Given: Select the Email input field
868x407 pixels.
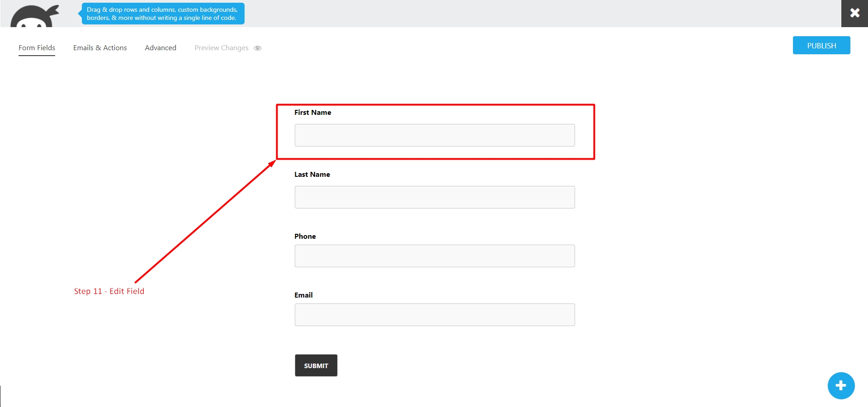Looking at the screenshot, I should [434, 315].
